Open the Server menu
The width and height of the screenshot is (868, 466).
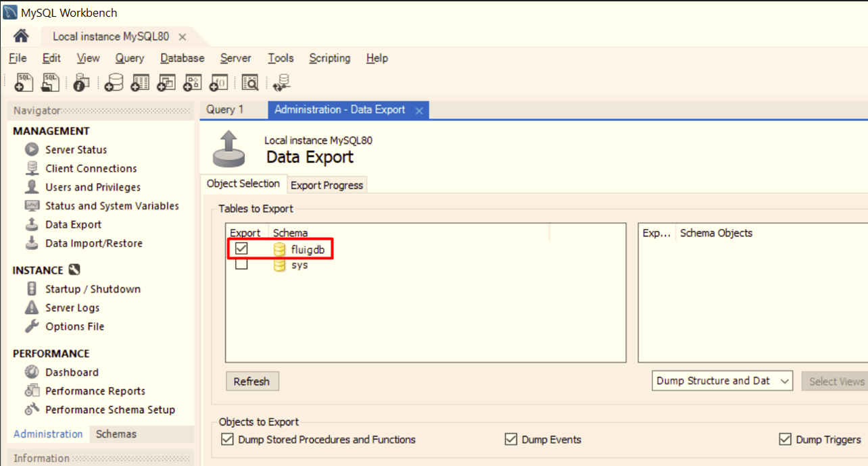[x=236, y=58]
